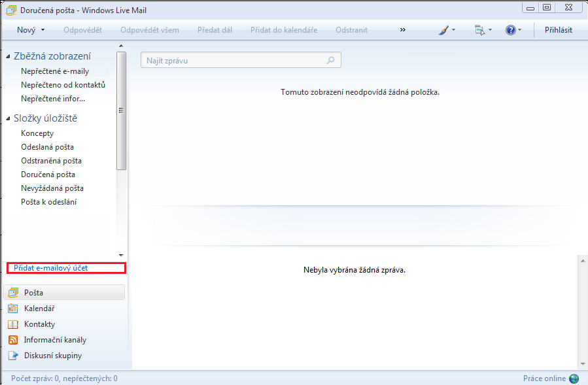This screenshot has height=385, width=588.
Task: Click Přidat do kalendáře toolbar button
Action: tap(284, 30)
